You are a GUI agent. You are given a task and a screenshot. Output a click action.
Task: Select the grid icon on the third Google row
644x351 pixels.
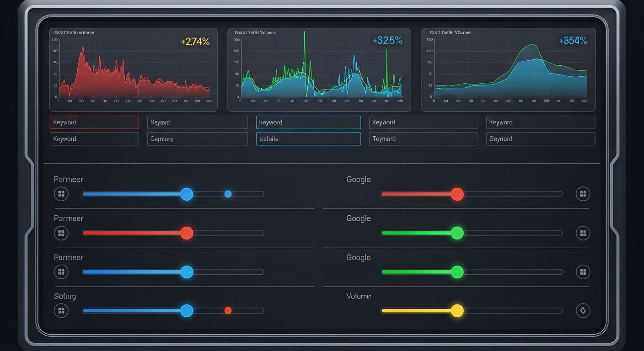tap(583, 272)
